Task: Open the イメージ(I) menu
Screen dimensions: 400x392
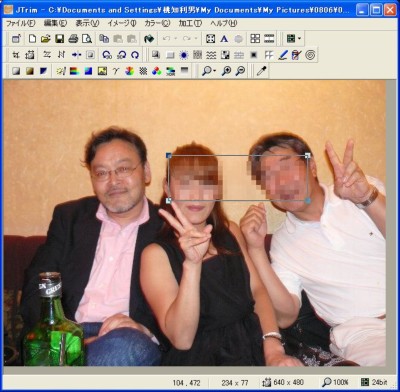Action: [x=122, y=23]
